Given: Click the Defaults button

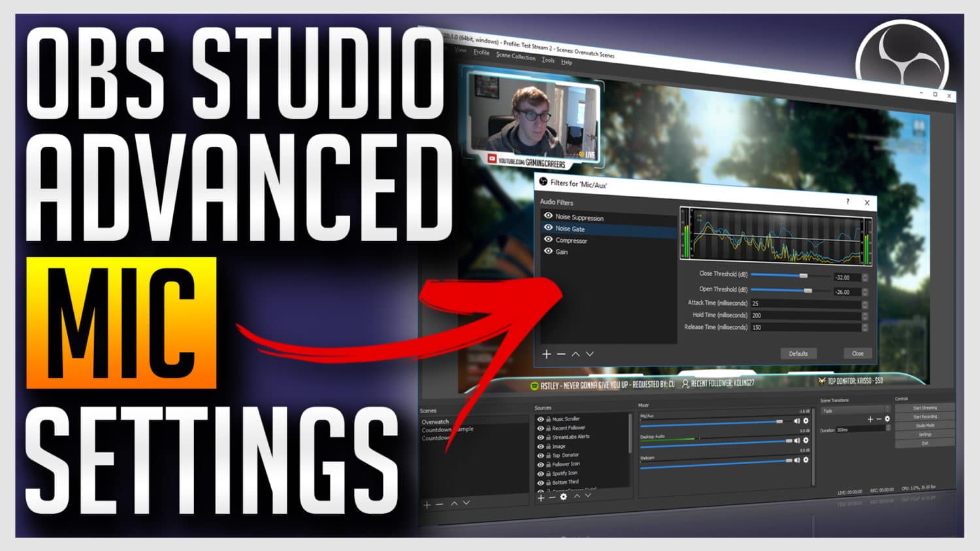Looking at the screenshot, I should coord(798,353).
